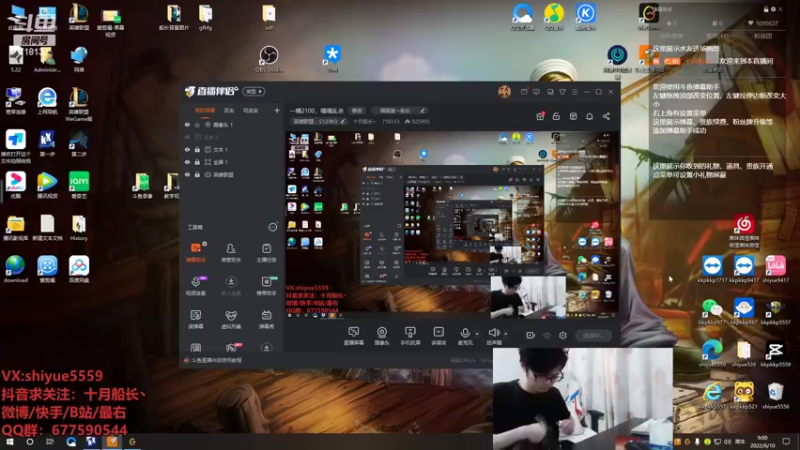Add a 摄像头 camera source
Screen dimensions: 800x450
pyautogui.click(x=382, y=336)
